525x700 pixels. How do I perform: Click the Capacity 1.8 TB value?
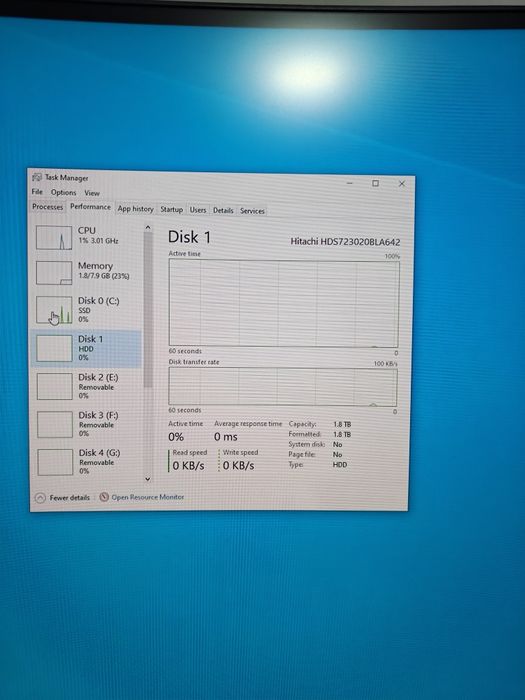[x=342, y=424]
